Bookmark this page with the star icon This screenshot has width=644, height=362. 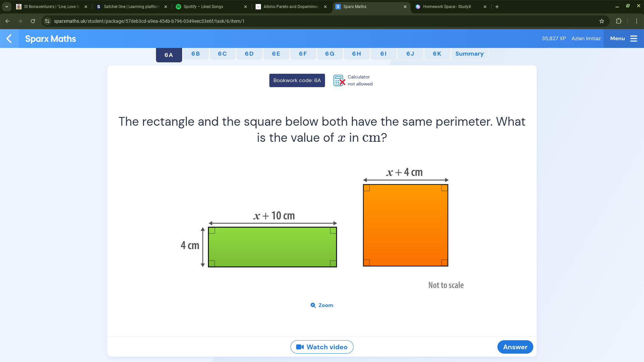602,21
